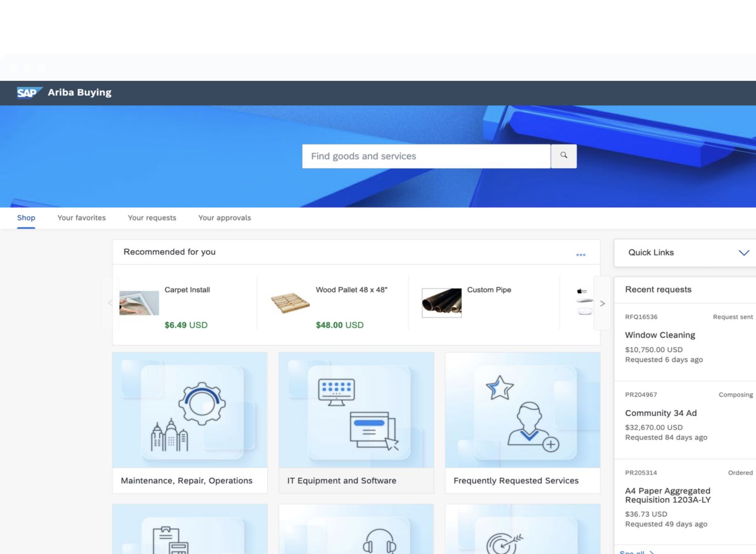Image resolution: width=756 pixels, height=554 pixels.
Task: Click the magnifying glass search button
Action: (x=563, y=156)
